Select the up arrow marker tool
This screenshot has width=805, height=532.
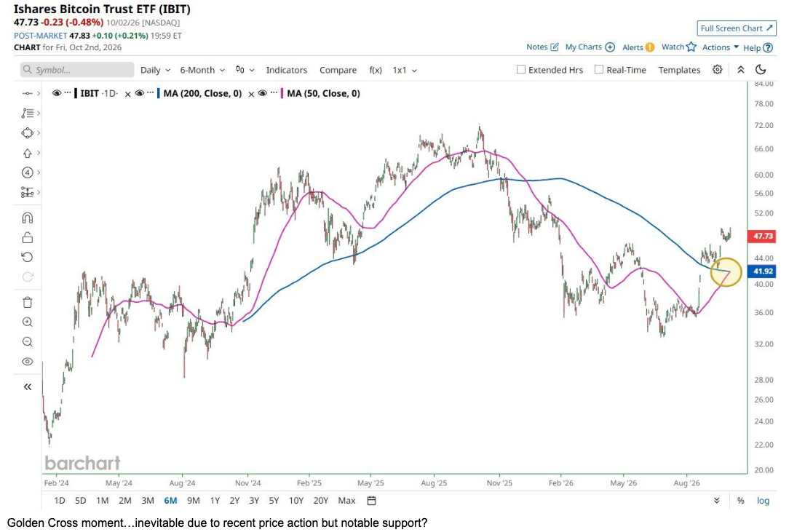27,153
